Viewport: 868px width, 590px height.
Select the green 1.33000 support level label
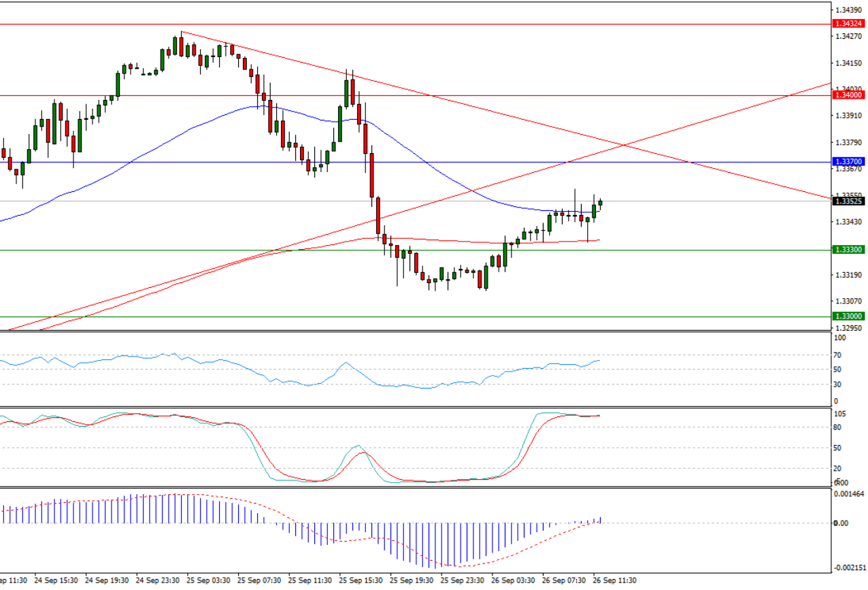[x=848, y=316]
